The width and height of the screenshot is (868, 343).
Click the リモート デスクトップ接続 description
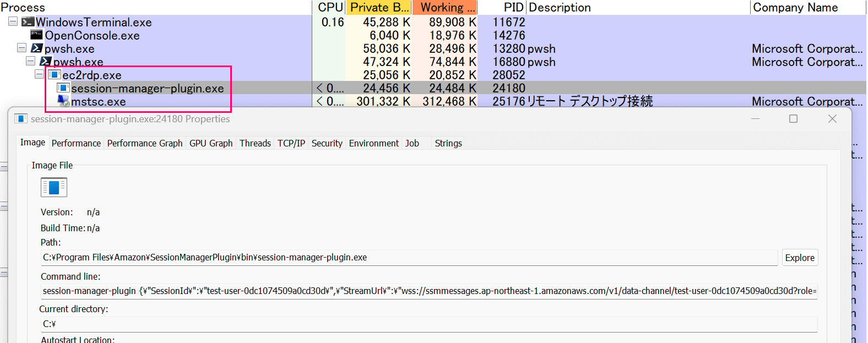[590, 101]
